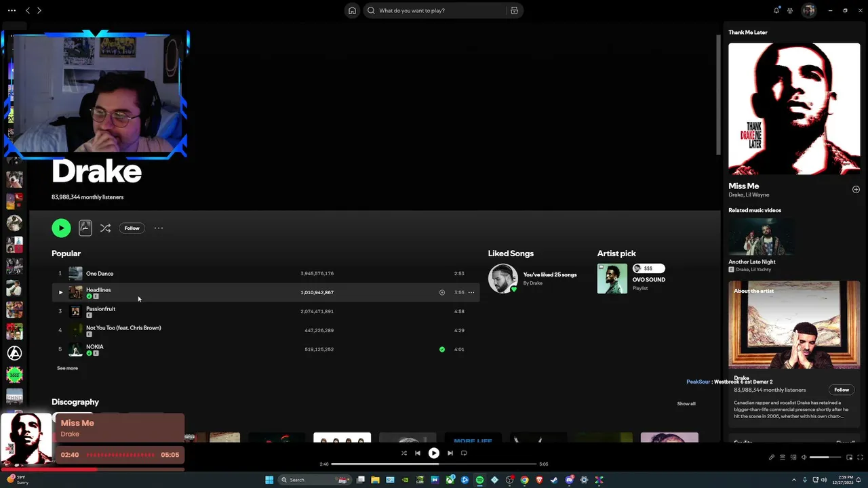Remove NOKIA from Liked Songs checkmark

[x=442, y=349]
